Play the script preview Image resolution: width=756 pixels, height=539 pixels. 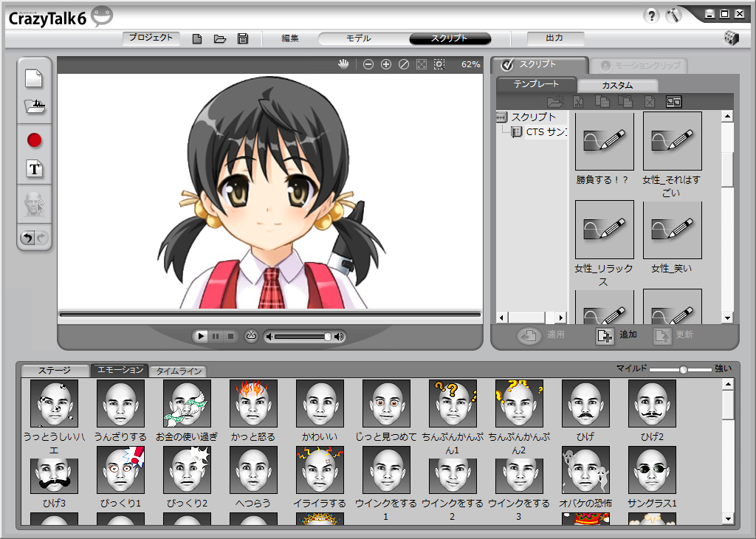point(200,336)
